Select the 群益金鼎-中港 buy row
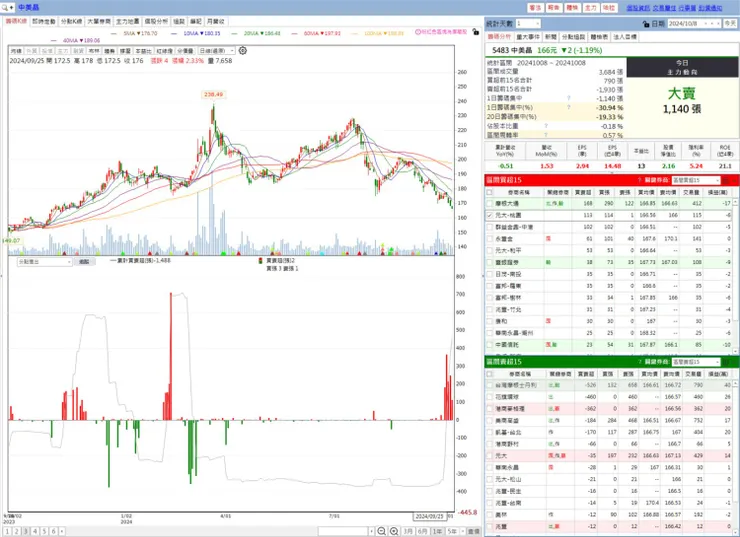The width and height of the screenshot is (740, 537). coord(610,227)
